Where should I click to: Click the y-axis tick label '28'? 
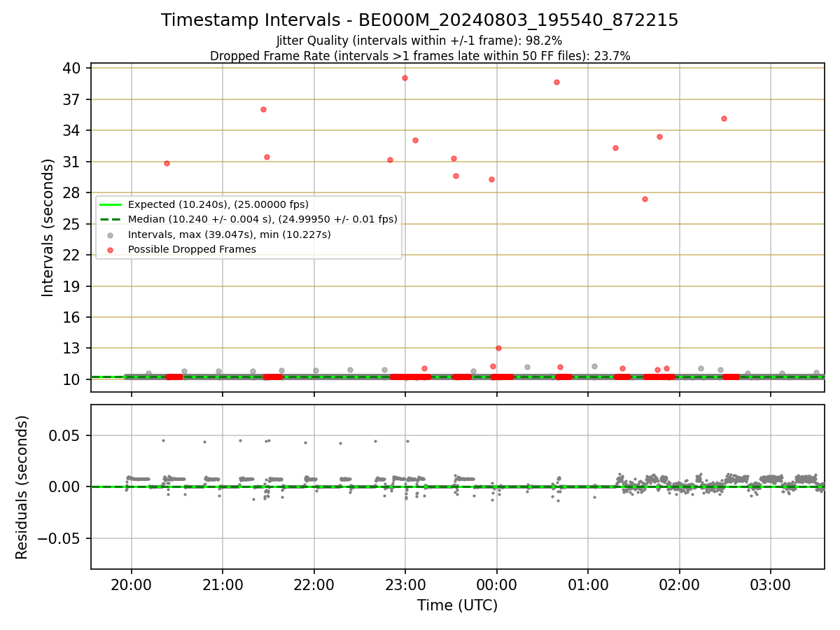click(72, 193)
